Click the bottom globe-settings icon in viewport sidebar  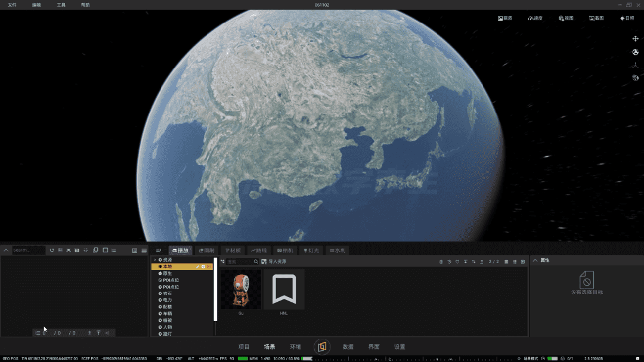pyautogui.click(x=636, y=78)
